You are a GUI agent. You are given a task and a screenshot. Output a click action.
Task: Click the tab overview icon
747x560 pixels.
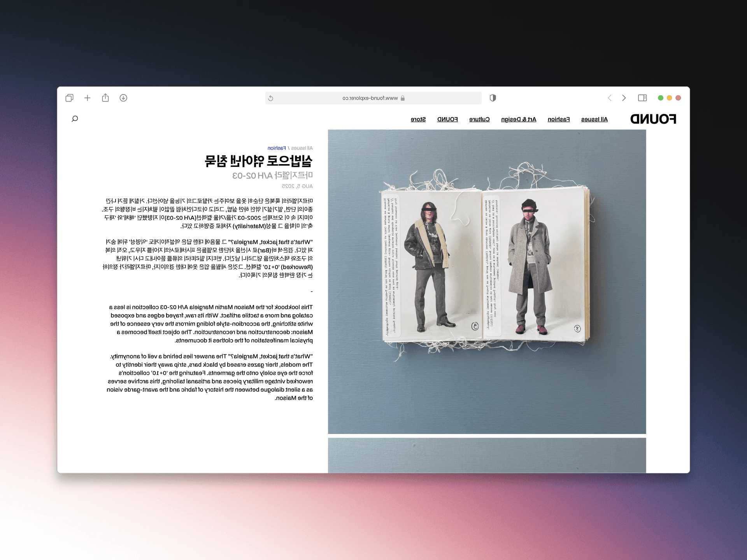(x=69, y=98)
